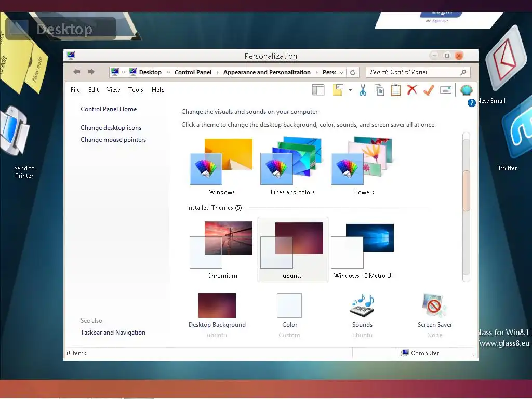
Task: Delete using the red X icon
Action: point(412,90)
